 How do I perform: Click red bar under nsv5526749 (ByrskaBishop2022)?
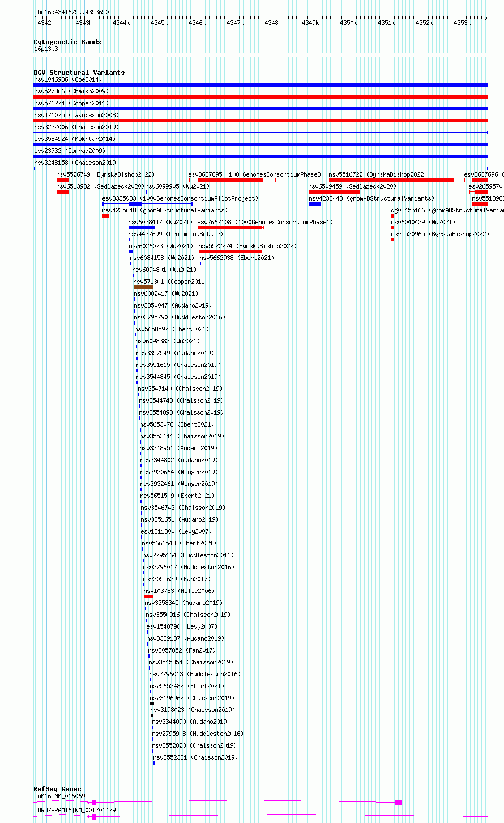point(62,180)
